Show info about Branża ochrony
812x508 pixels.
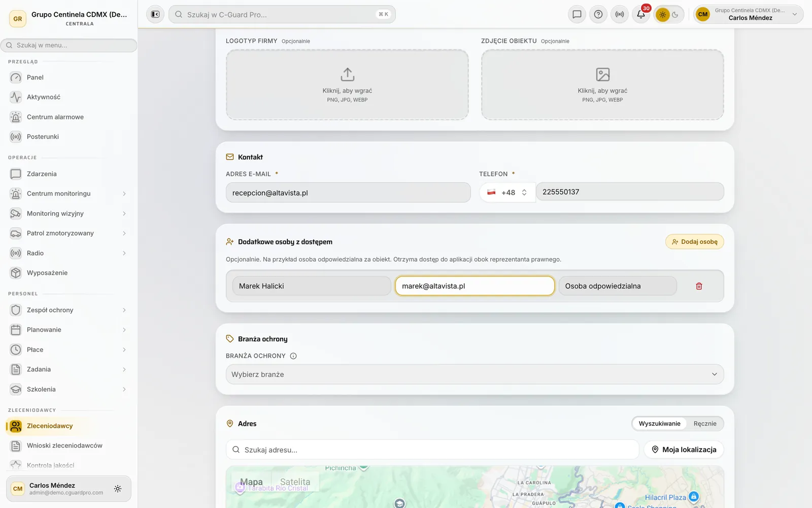click(293, 356)
